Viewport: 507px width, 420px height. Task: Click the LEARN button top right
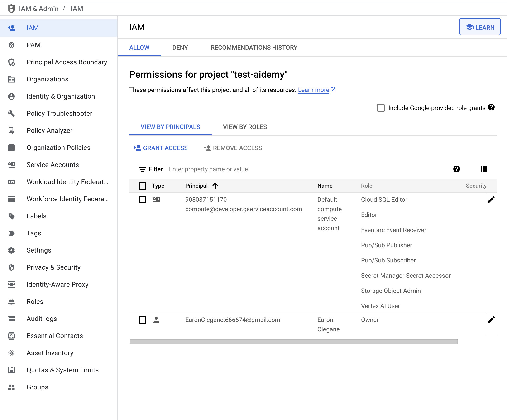[480, 27]
